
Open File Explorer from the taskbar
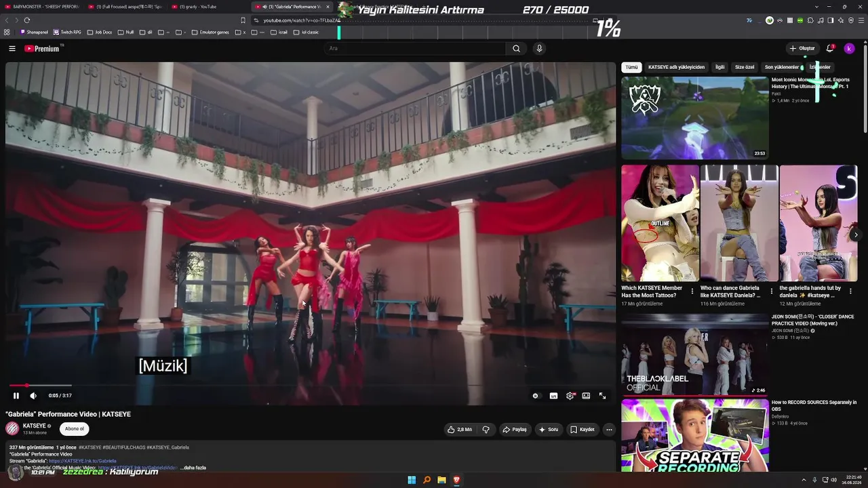(x=441, y=480)
